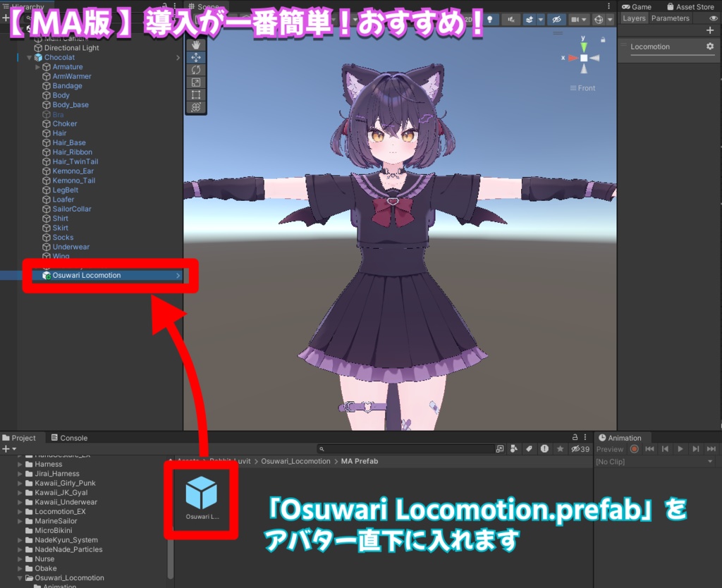Switch to the Animation tab

click(x=620, y=438)
